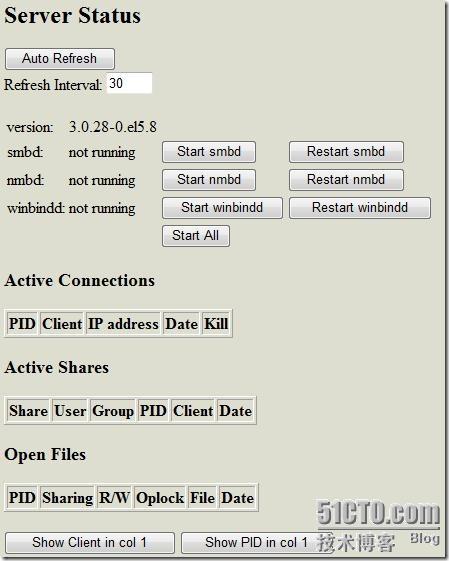This screenshot has height=561, width=449.
Task: Click the Sharing column header in Open Files
Action: [67, 497]
